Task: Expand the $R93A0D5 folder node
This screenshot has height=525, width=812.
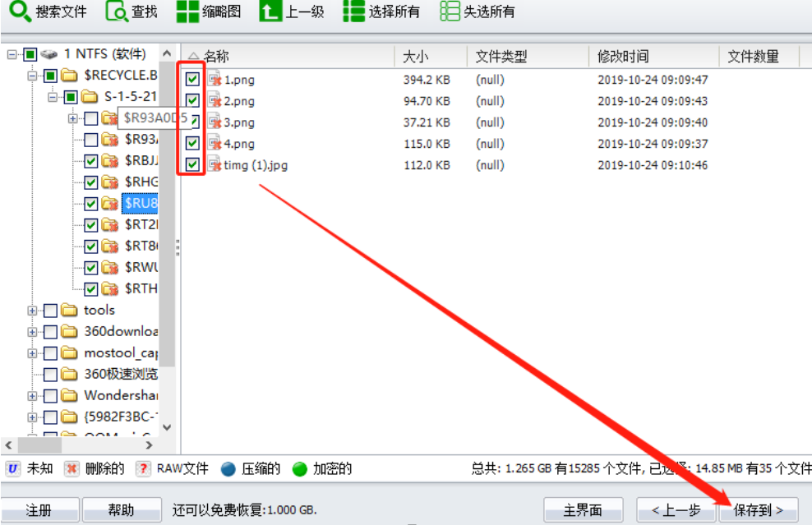Action: pos(72,118)
